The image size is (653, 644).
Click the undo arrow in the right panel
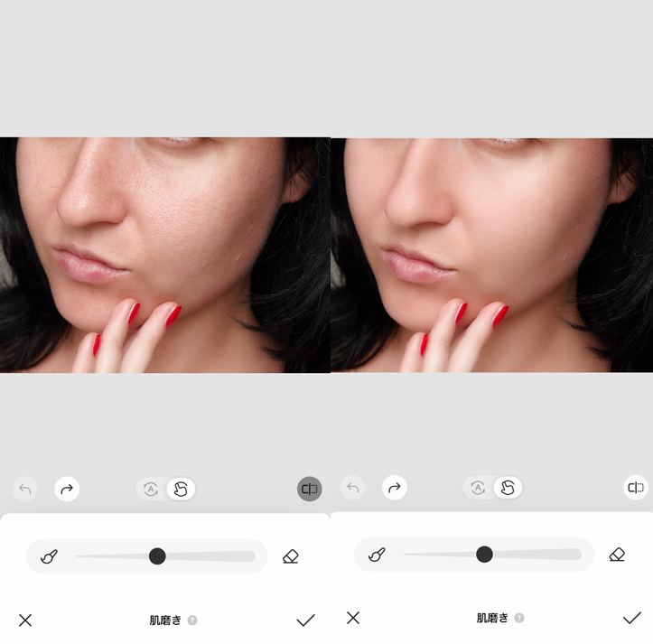[x=353, y=488]
